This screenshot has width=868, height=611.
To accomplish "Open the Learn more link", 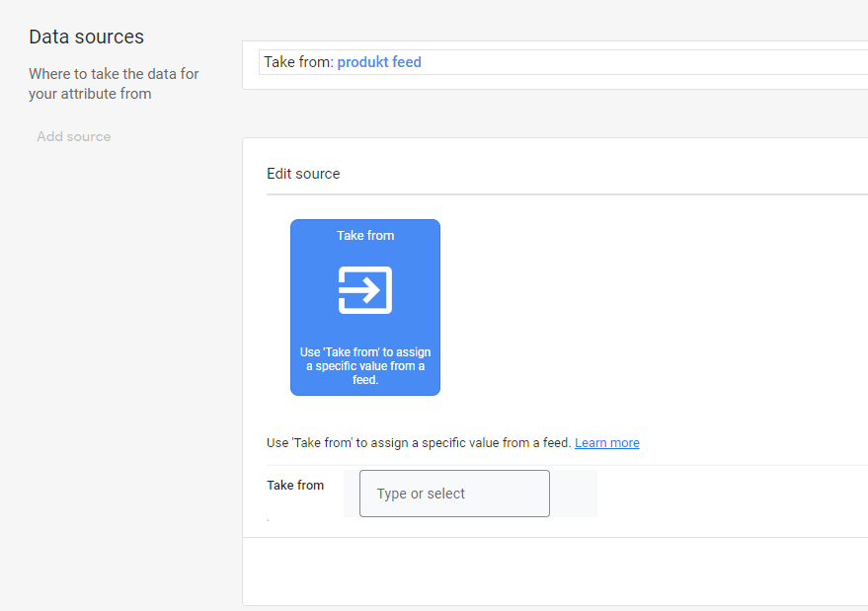I will click(606, 443).
